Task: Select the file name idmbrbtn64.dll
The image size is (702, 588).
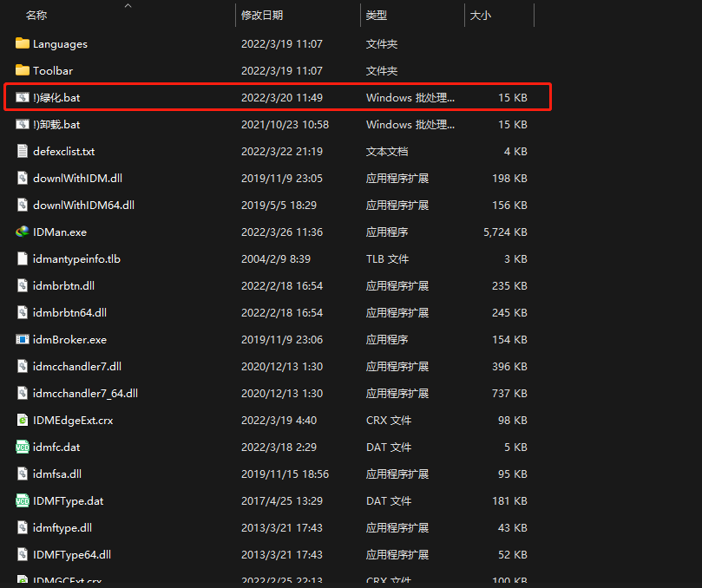Action: tap(69, 312)
